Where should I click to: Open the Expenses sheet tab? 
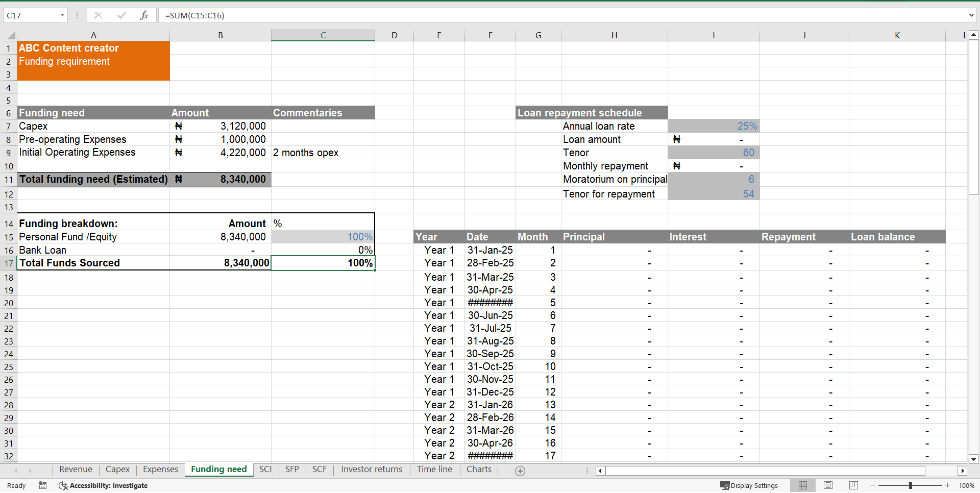pyautogui.click(x=160, y=470)
